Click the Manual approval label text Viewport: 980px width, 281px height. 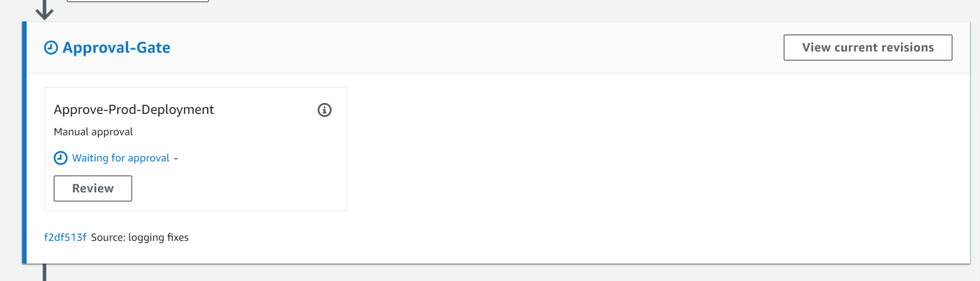[93, 131]
